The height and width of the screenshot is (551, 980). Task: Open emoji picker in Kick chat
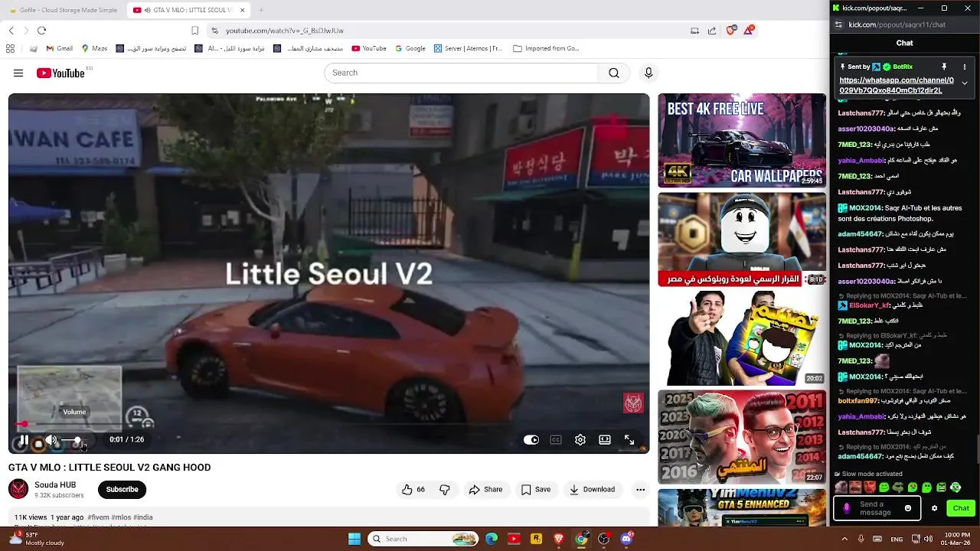pyautogui.click(x=908, y=508)
